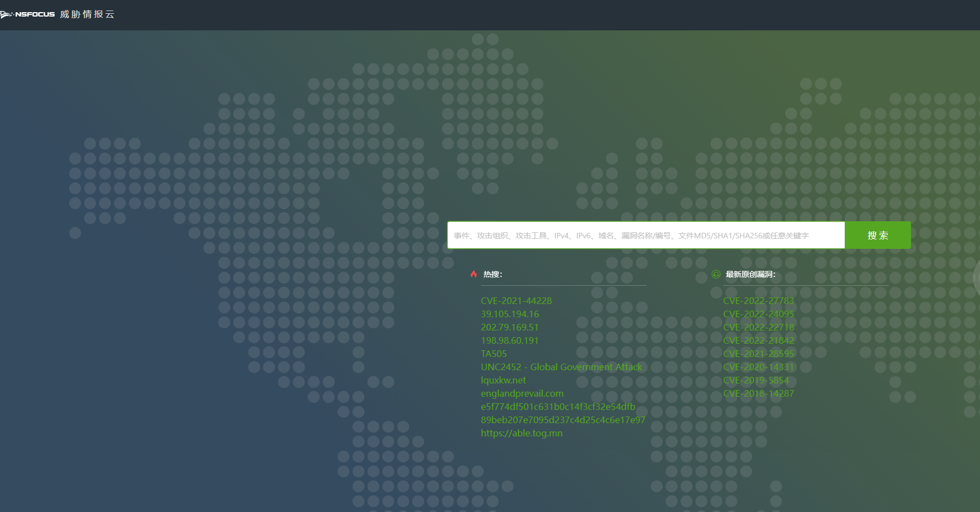Open the CVE-2018-14287 vulnerability link
The width and height of the screenshot is (980, 512).
[758, 393]
